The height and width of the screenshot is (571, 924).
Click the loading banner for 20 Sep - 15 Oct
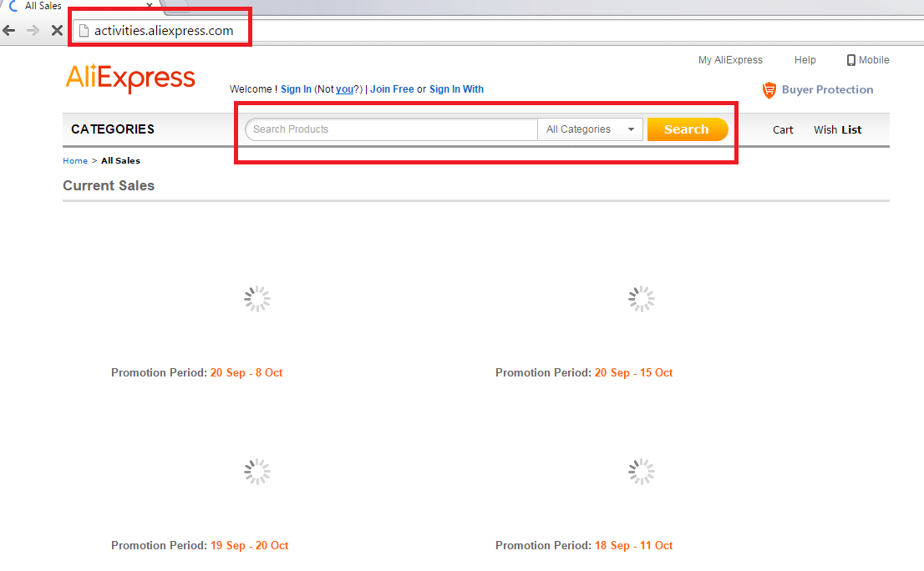point(641,299)
